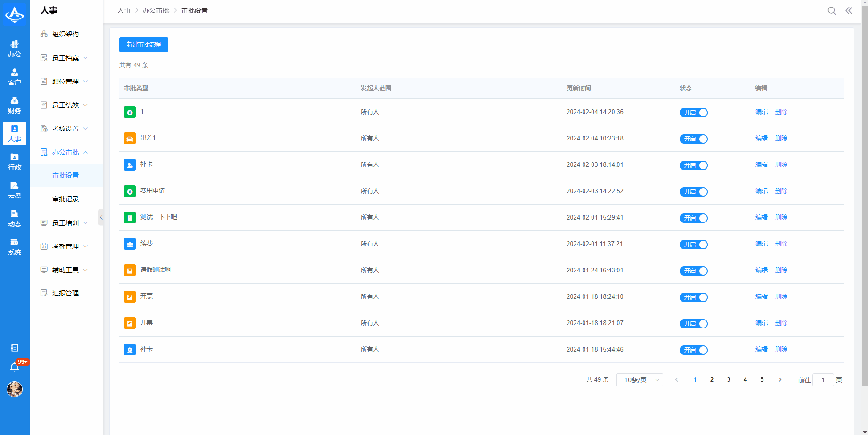Expand the 员工档案 submenu

point(66,58)
